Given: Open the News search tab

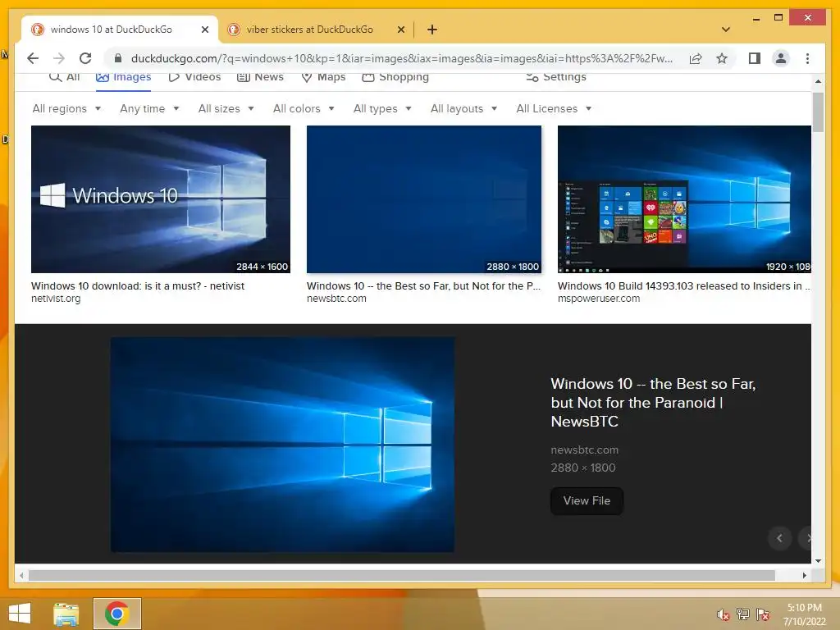Looking at the screenshot, I should 260,77.
